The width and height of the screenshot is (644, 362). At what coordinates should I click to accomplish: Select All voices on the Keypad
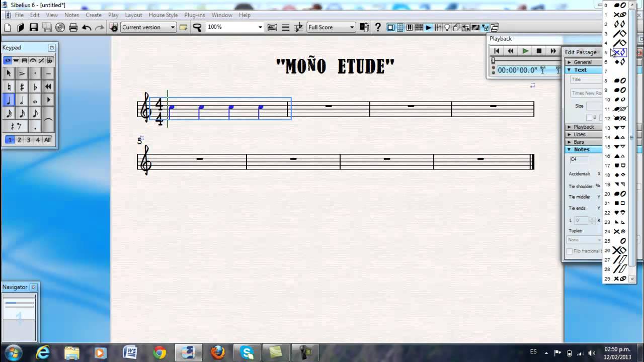(x=48, y=140)
